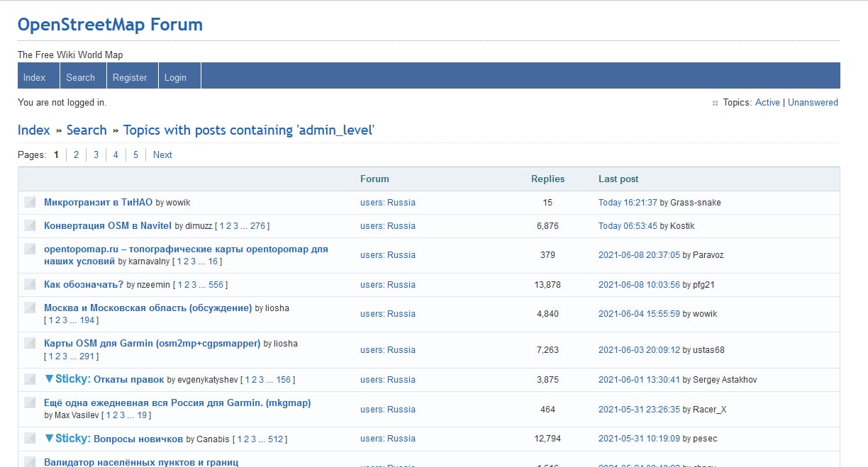Click topic status icon for Карты OSM для Garmin
This screenshot has height=467, width=868.
30,343
